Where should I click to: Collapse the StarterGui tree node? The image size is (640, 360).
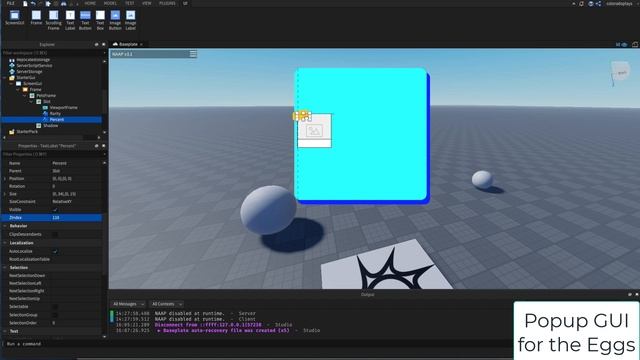(5, 78)
